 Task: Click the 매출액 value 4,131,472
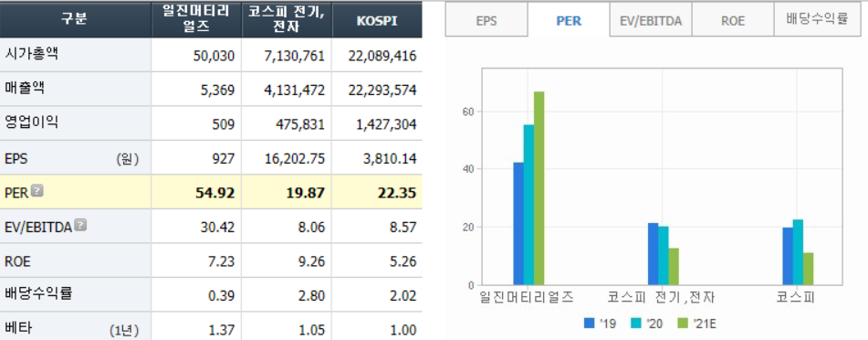click(x=295, y=90)
